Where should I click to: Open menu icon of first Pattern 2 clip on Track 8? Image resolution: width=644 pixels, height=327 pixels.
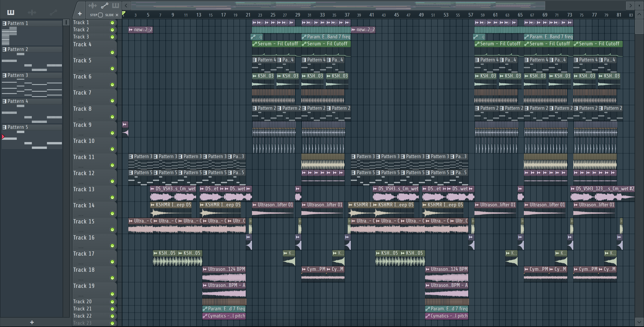click(x=255, y=108)
